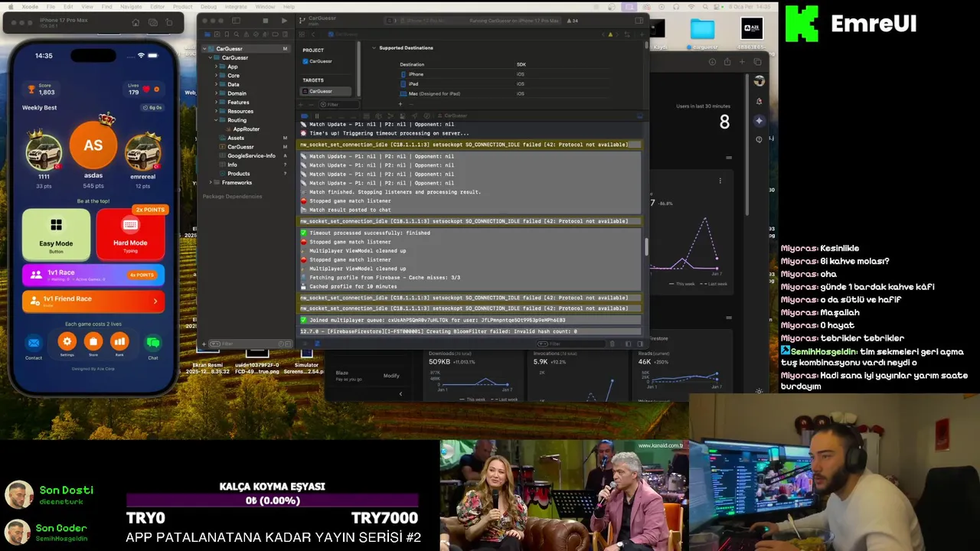
Task: Open the Apple menu
Action: (x=11, y=6)
